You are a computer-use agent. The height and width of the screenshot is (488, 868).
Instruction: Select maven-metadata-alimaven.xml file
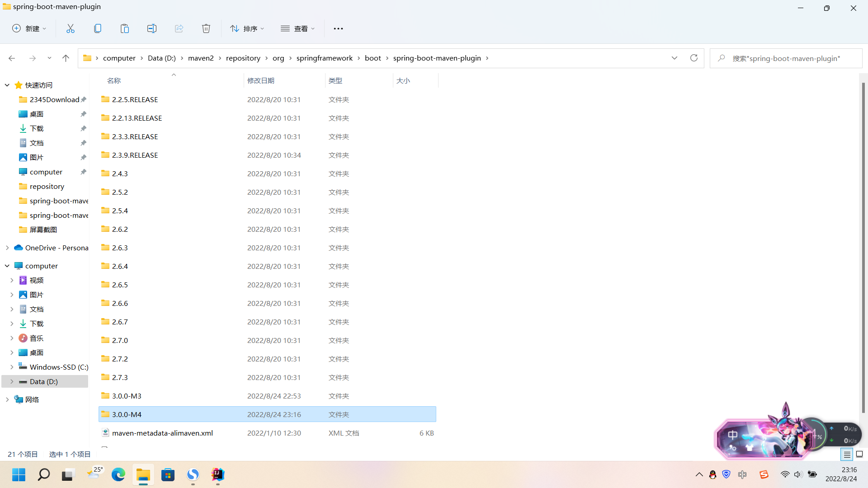click(267, 433)
